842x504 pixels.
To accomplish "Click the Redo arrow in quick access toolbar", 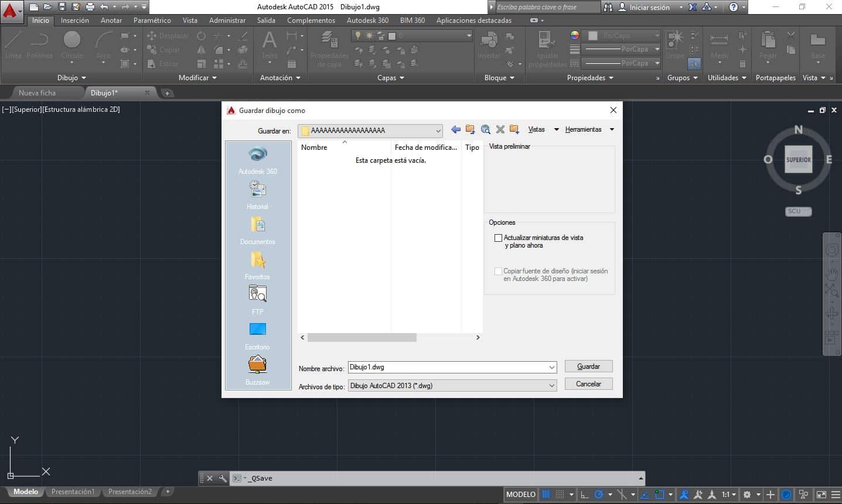I will (x=125, y=7).
